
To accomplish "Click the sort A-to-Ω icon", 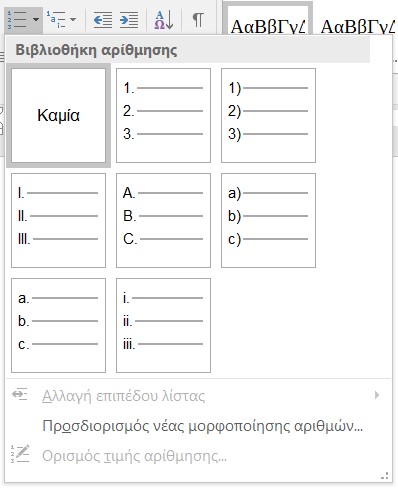I will point(164,20).
